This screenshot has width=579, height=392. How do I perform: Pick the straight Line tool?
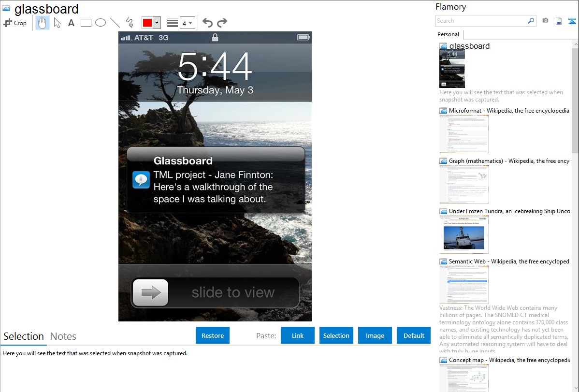click(115, 23)
